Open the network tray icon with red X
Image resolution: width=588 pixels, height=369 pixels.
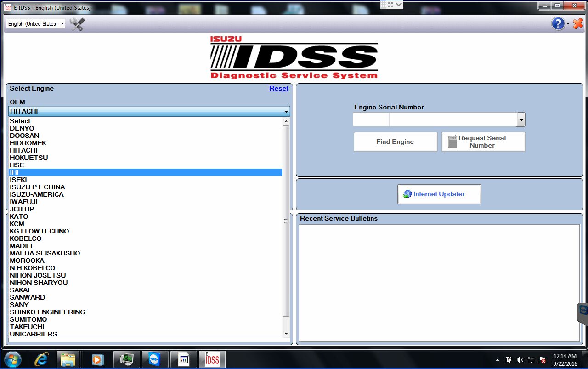(542, 360)
